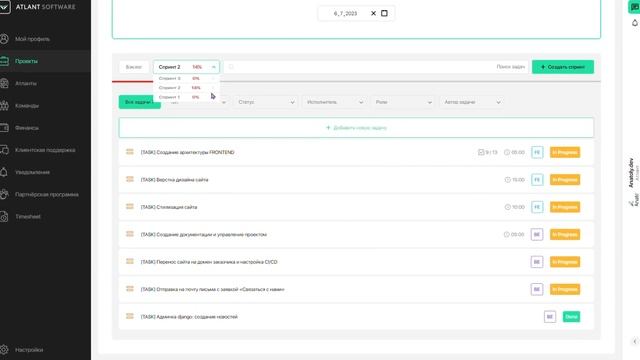640x360 pixels.
Task: Collapse the Спринт 2 sprint selector dropdown
Action: click(213, 67)
